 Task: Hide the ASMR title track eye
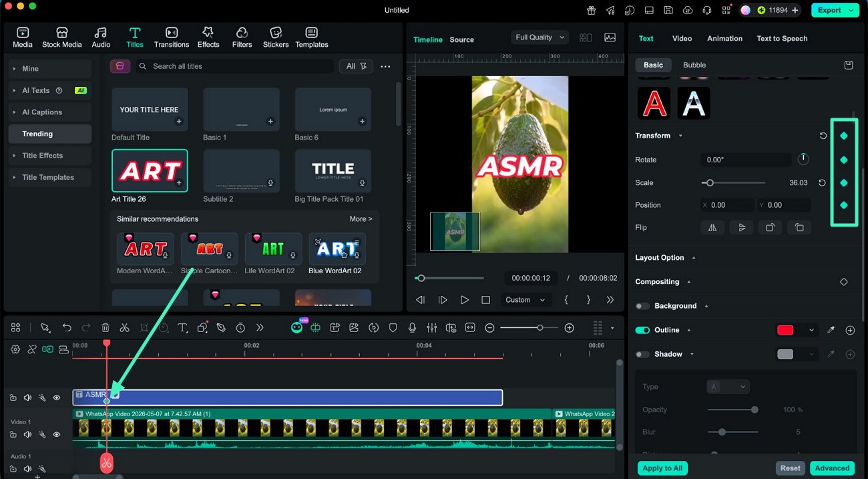[57, 397]
